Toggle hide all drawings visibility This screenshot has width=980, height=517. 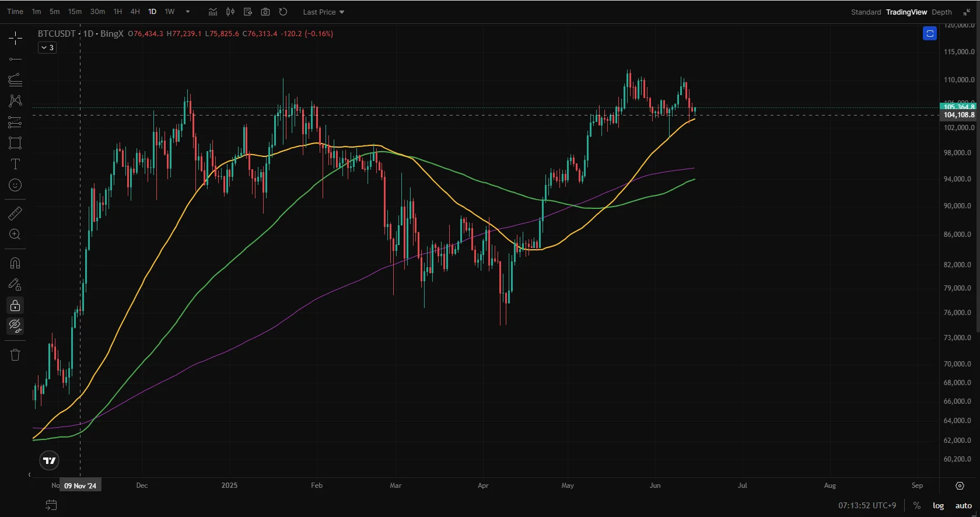click(15, 326)
